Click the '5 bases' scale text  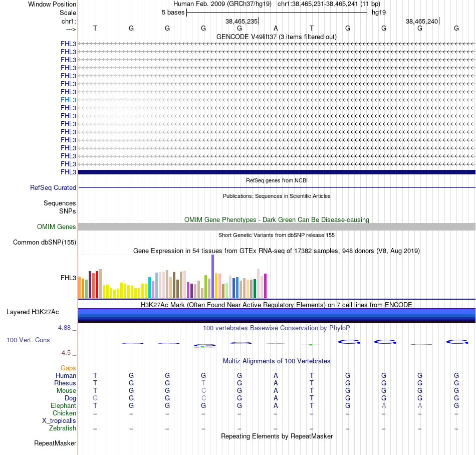173,13
